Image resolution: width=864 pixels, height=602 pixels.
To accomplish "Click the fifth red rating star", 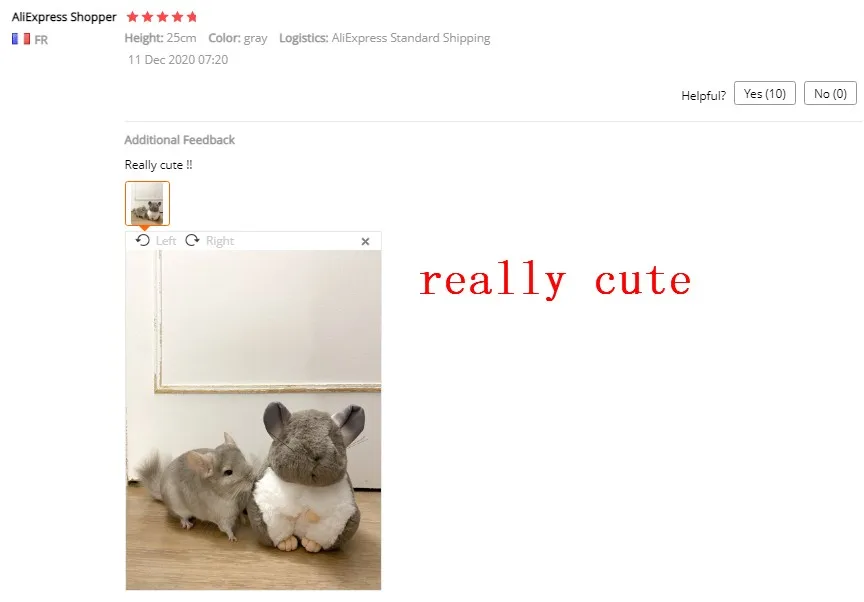I will [x=192, y=17].
